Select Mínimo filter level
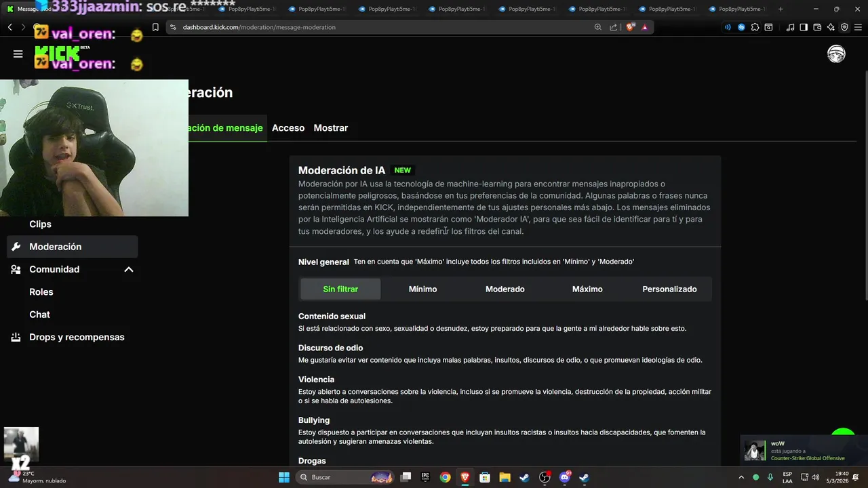The height and width of the screenshot is (488, 868). tap(422, 289)
